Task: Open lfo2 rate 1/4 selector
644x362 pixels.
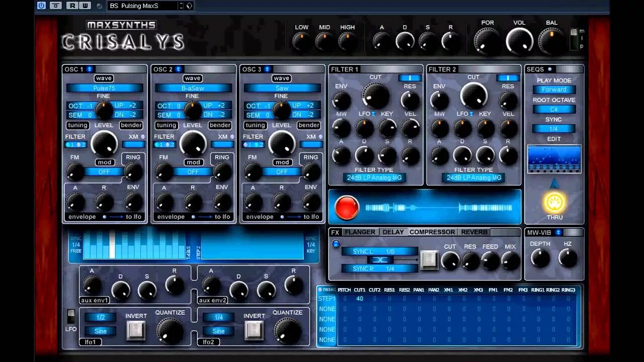Action: (218, 317)
